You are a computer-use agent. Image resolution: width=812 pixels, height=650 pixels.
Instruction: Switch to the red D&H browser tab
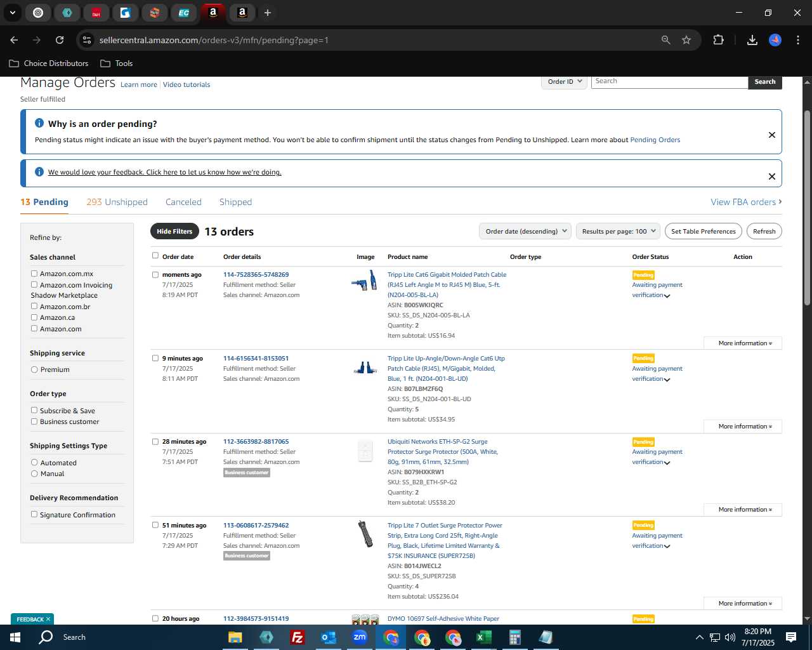click(96, 13)
